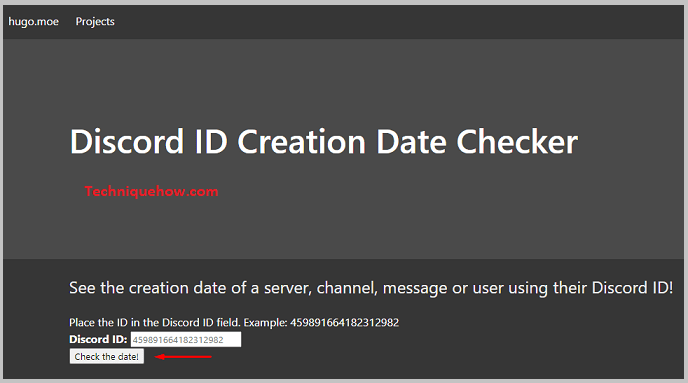
Task: Open the hugo.moe home link
Action: 33,21
